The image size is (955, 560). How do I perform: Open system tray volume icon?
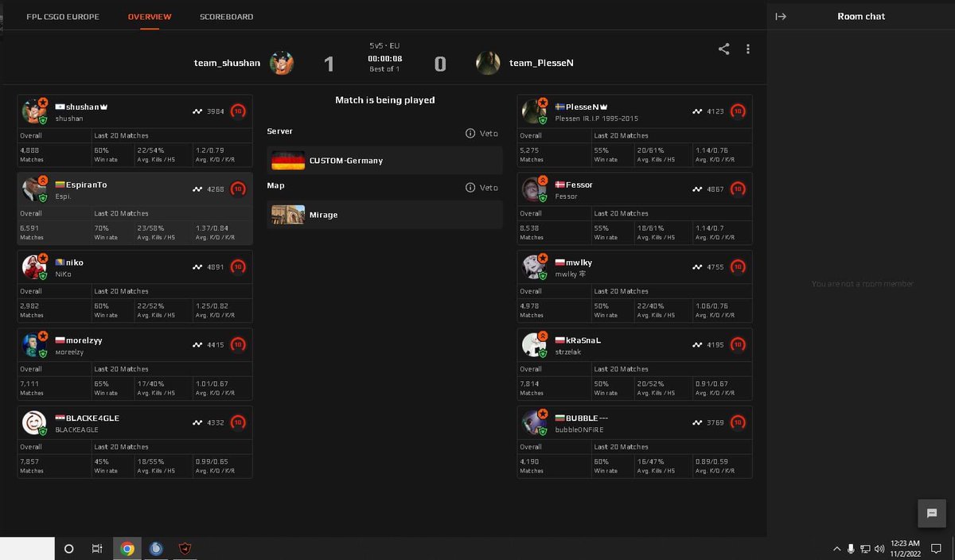[x=879, y=549]
